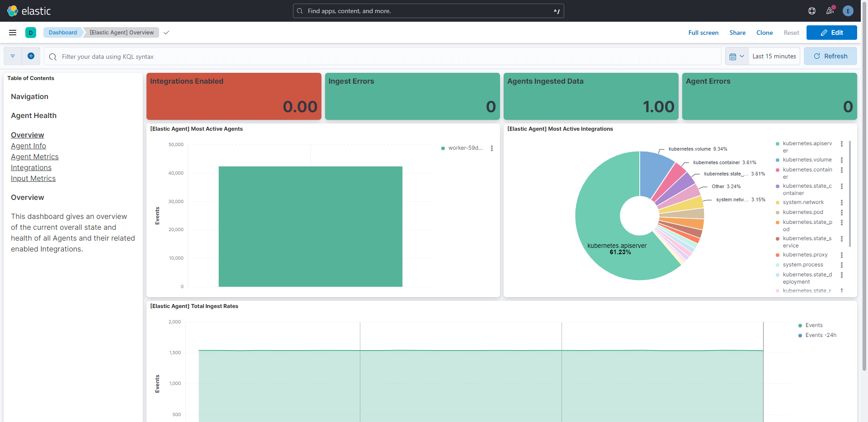Click the kubernetes.pod legend label
Screen dimensions: 868x422
803,213
